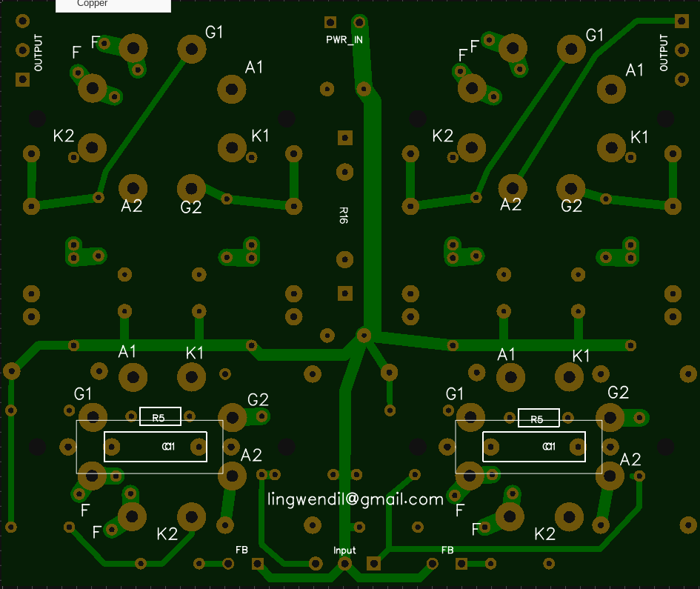Screen dimensions: 700x589
Task: Click the Copper layer label
Action: [92, 3]
